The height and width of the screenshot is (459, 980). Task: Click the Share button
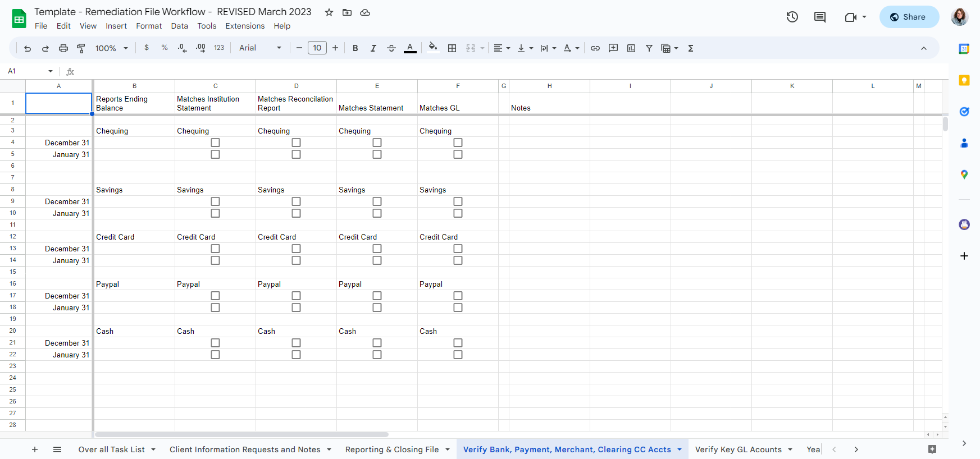point(909,17)
